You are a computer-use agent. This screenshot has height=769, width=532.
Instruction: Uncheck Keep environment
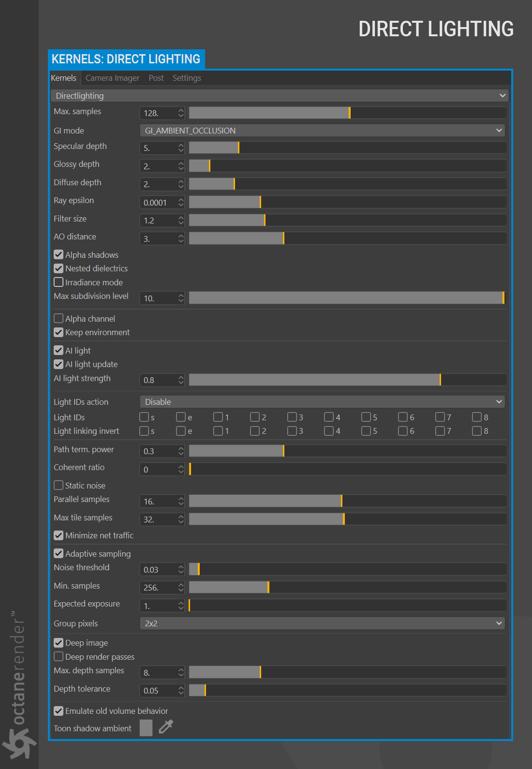pos(59,332)
